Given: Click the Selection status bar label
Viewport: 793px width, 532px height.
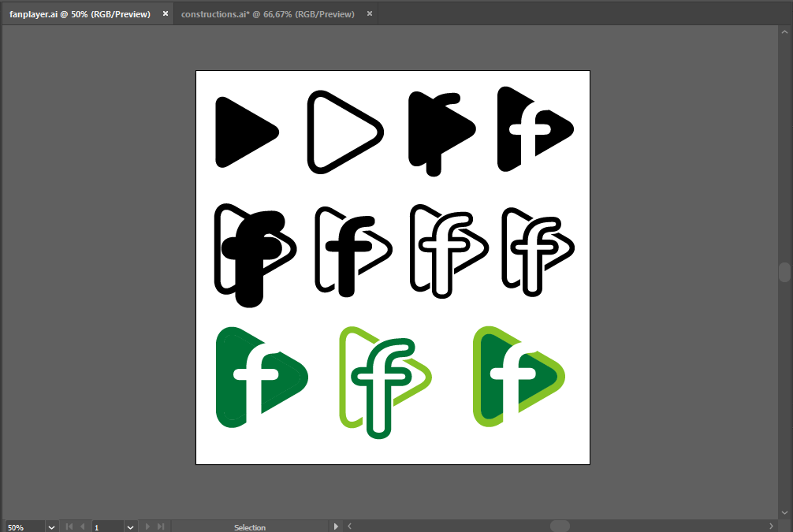Looking at the screenshot, I should pyautogui.click(x=250, y=527).
